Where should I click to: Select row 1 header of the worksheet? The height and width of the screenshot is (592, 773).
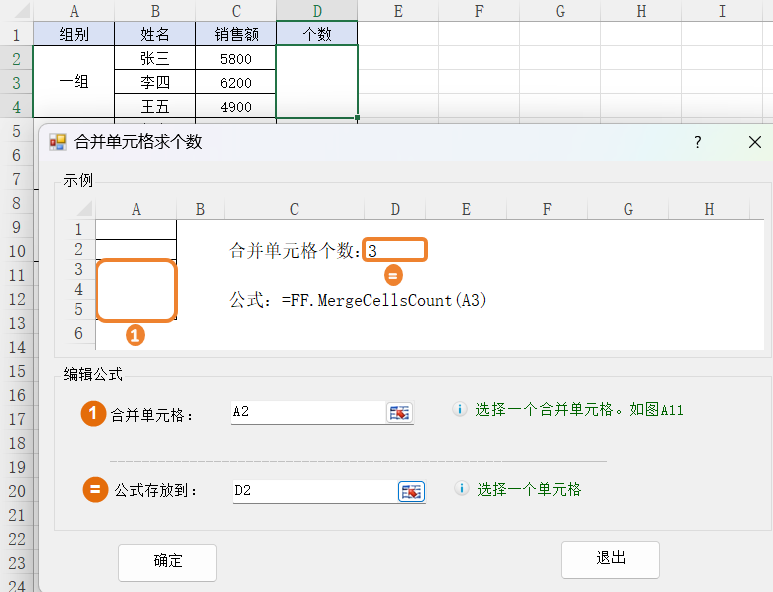[x=15, y=35]
